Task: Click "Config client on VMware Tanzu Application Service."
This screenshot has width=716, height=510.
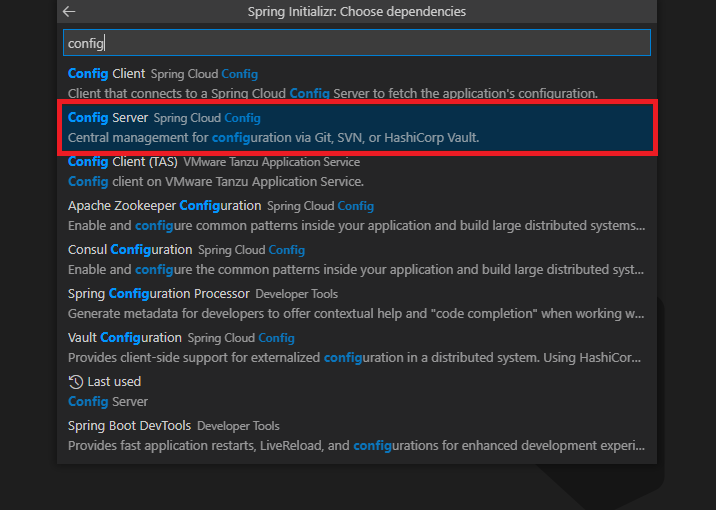Action: click(216, 182)
